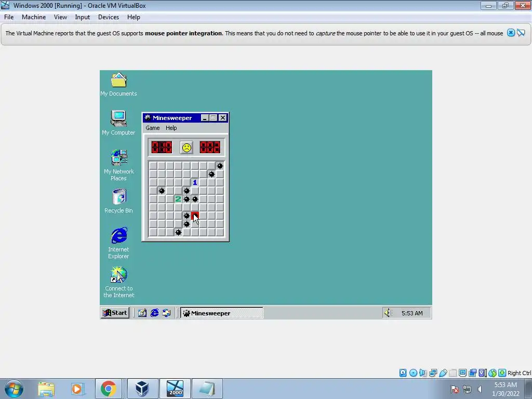Viewport: 532px width, 399px height.
Task: Click the red exploded mine cell
Action: (195, 216)
